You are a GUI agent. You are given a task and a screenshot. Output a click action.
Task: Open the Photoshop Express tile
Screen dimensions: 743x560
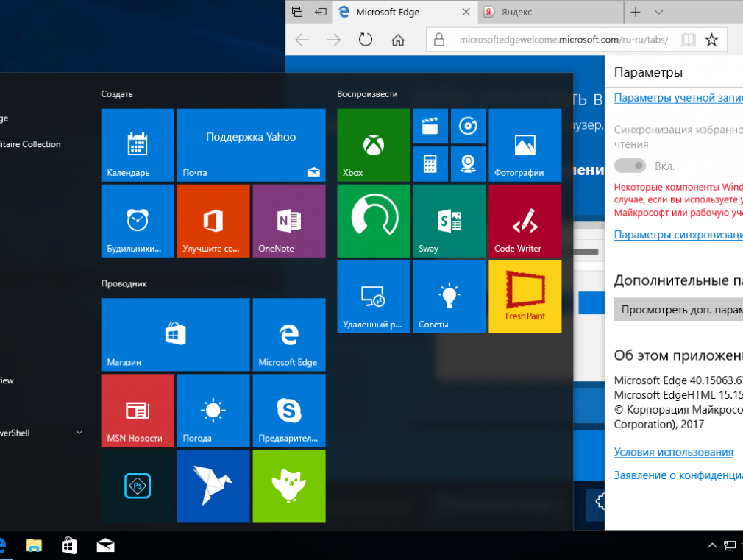pos(138,486)
